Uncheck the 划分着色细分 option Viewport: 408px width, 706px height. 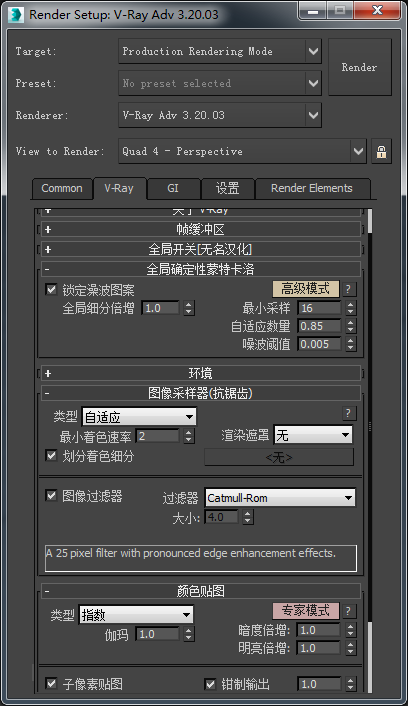point(51,456)
